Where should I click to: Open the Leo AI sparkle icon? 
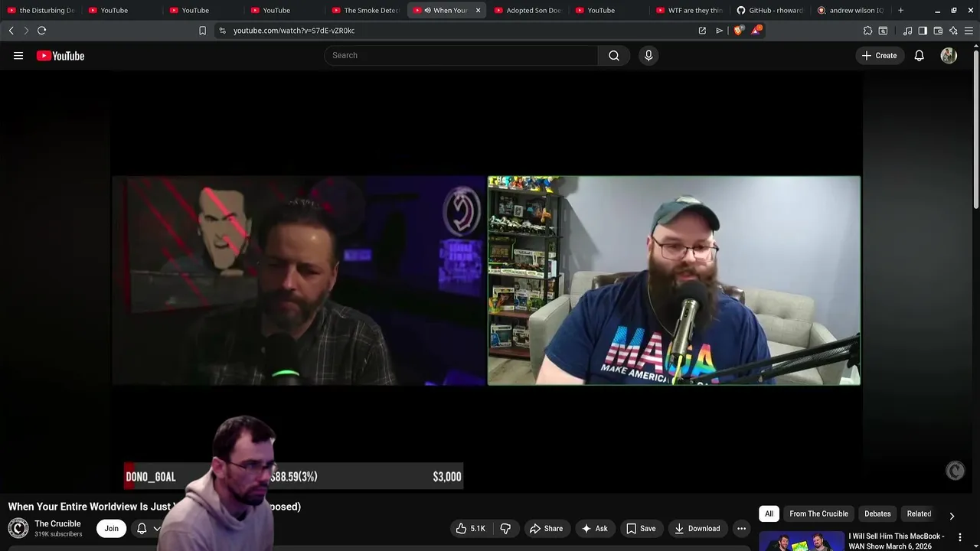click(953, 31)
